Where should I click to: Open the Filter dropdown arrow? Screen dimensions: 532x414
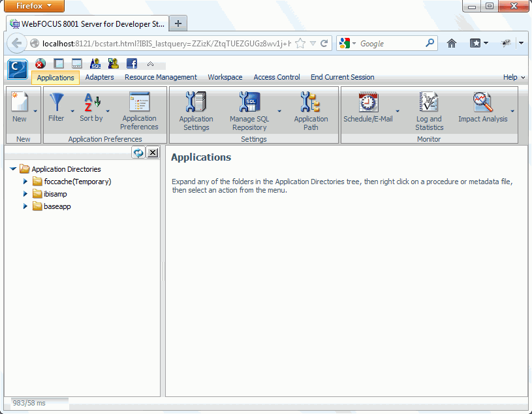click(x=72, y=111)
